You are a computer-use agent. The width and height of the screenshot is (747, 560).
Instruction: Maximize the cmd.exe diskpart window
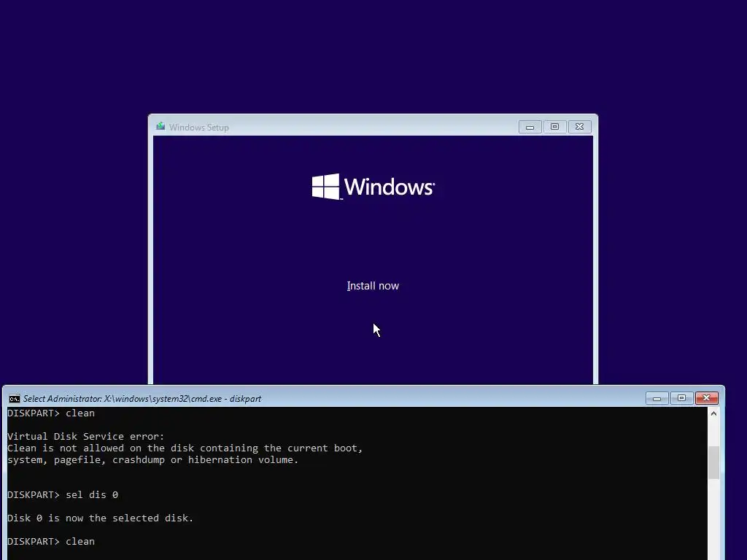coord(682,398)
